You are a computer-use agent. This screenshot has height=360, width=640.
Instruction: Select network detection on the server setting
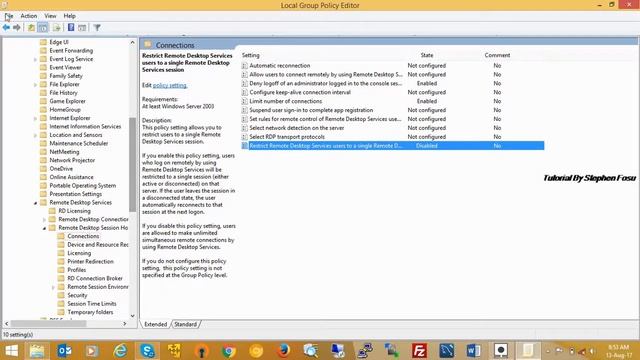click(297, 128)
